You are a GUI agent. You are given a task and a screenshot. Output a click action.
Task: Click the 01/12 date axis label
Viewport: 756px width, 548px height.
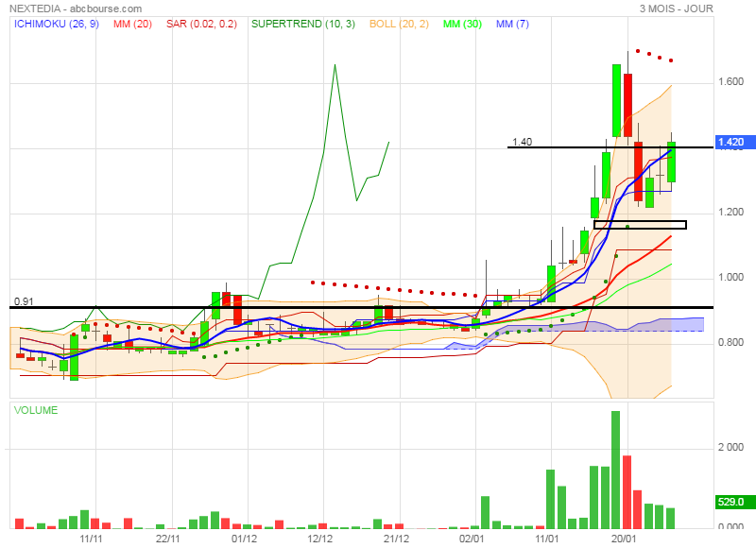click(245, 539)
